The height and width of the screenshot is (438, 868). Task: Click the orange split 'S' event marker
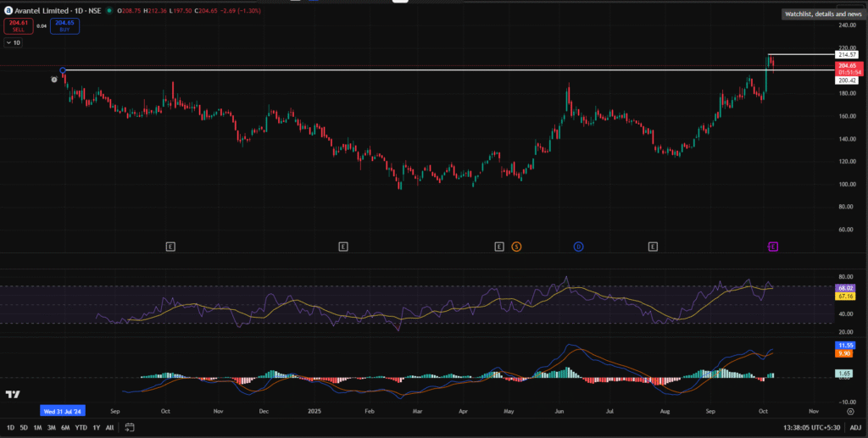click(516, 247)
